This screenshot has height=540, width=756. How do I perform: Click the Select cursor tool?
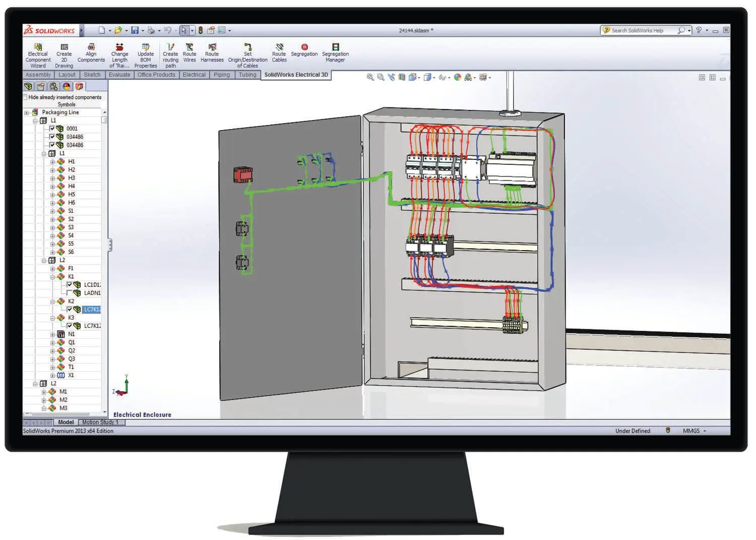(x=184, y=30)
